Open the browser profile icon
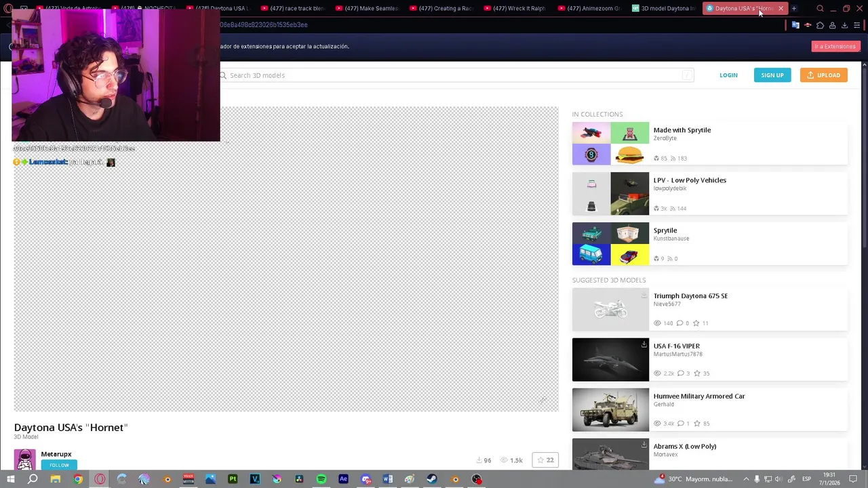Image resolution: width=868 pixels, height=488 pixels. click(x=832, y=25)
